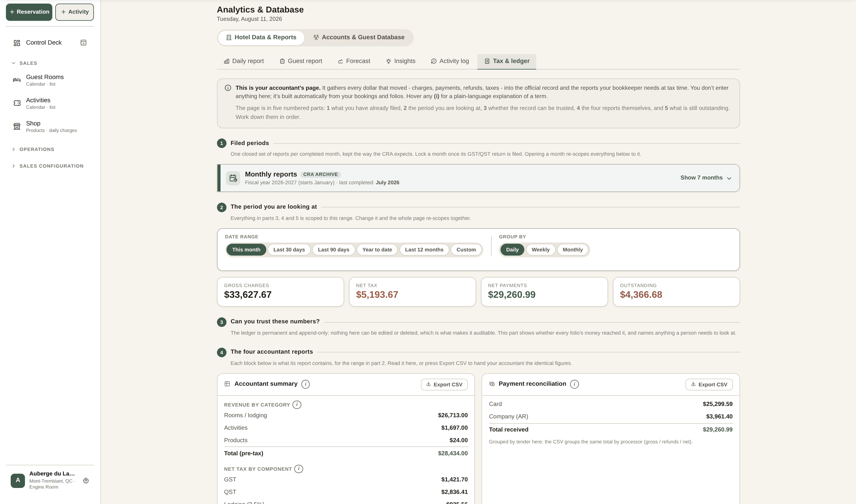Click the QST amount $2,836.41
The image size is (856, 504).
coord(454,492)
